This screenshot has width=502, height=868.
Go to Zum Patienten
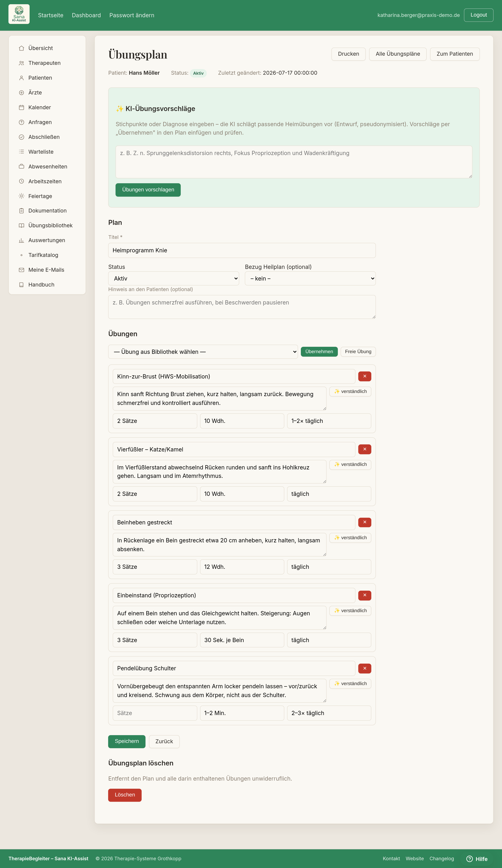coord(455,54)
